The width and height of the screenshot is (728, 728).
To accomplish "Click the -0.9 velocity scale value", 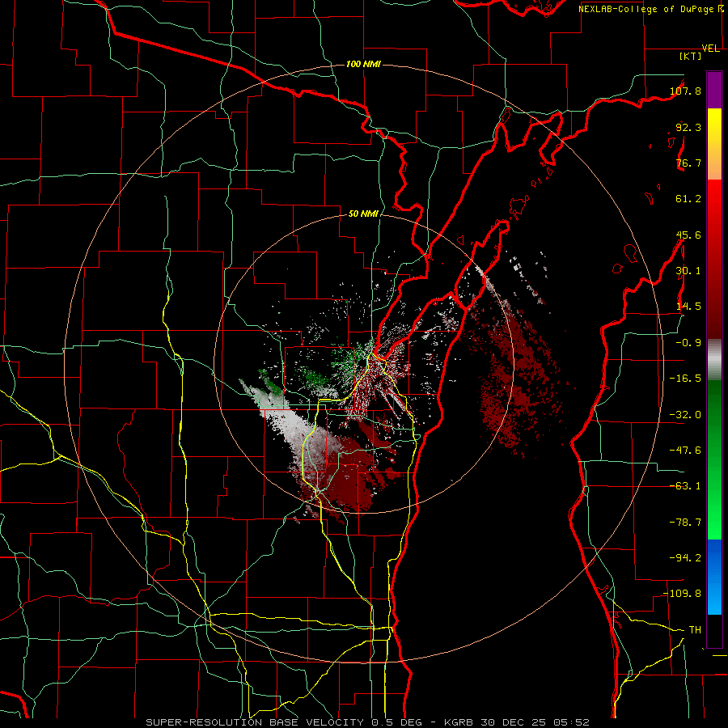I will click(688, 343).
